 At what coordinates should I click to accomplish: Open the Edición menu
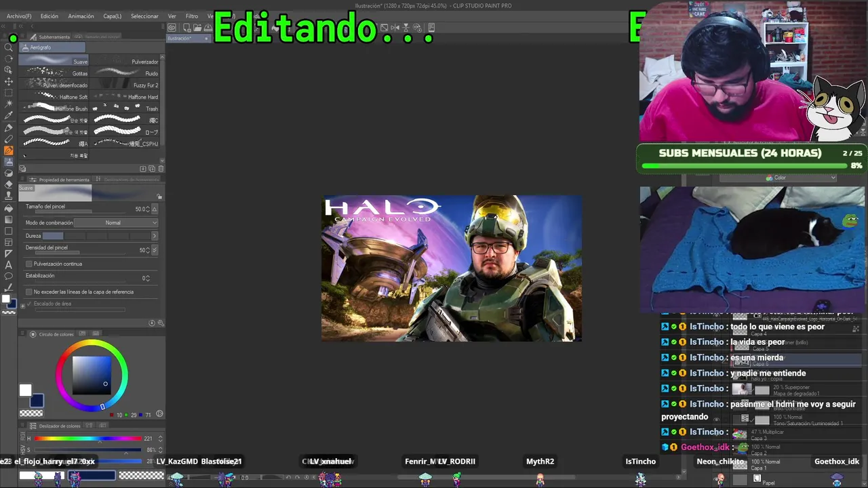tap(50, 16)
